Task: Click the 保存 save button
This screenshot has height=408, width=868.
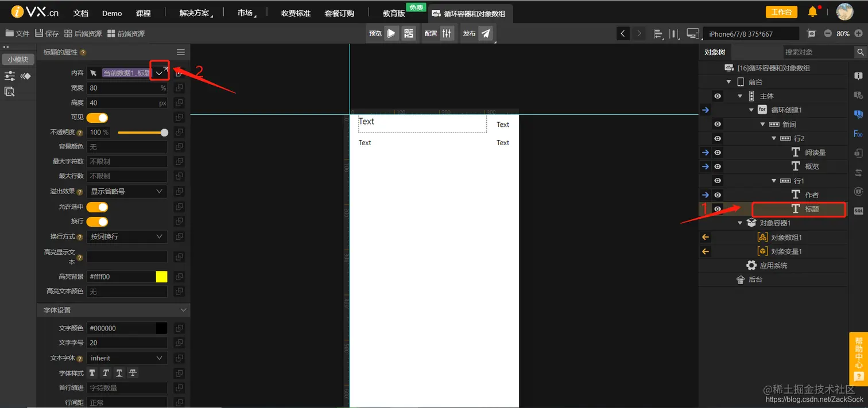Action: click(x=46, y=34)
